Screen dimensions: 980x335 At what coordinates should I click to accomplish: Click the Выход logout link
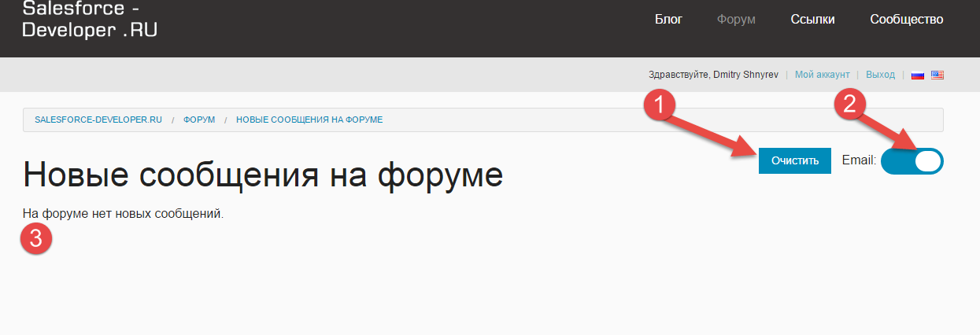point(880,75)
